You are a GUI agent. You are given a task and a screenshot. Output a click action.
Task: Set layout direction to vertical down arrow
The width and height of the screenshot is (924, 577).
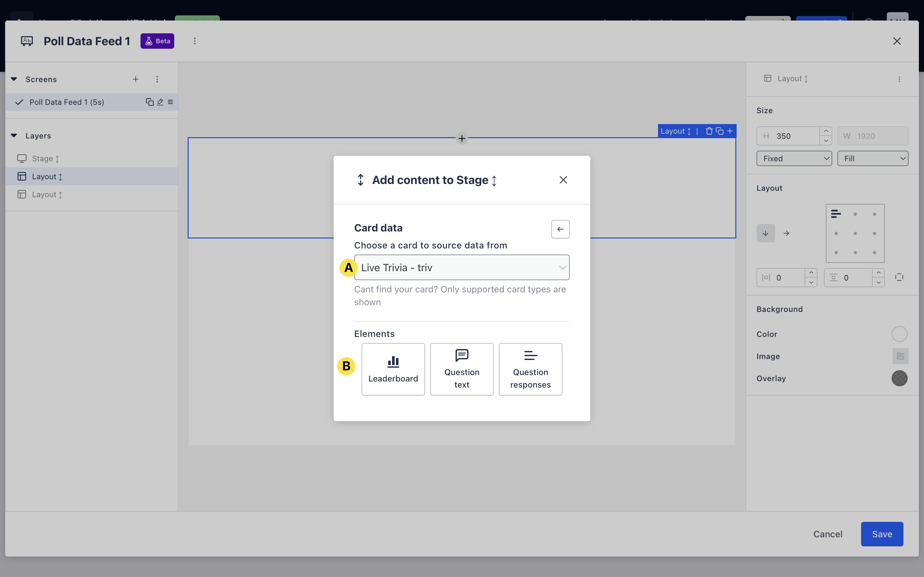click(765, 233)
